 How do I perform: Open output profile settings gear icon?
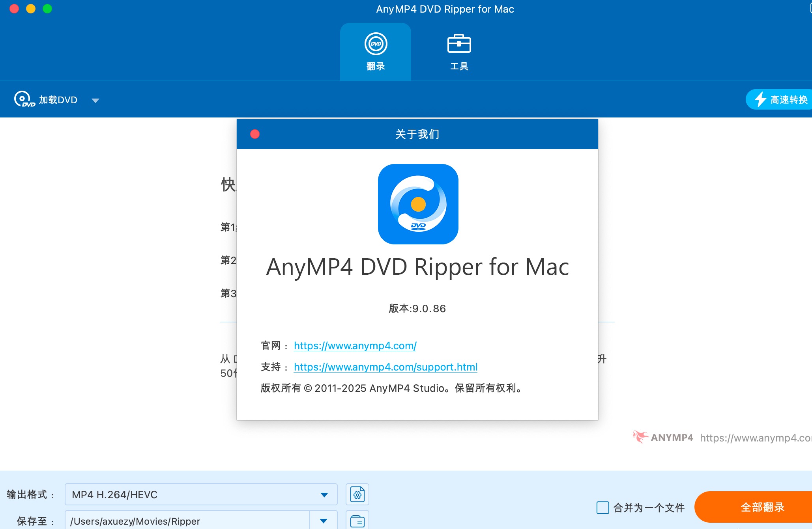357,494
